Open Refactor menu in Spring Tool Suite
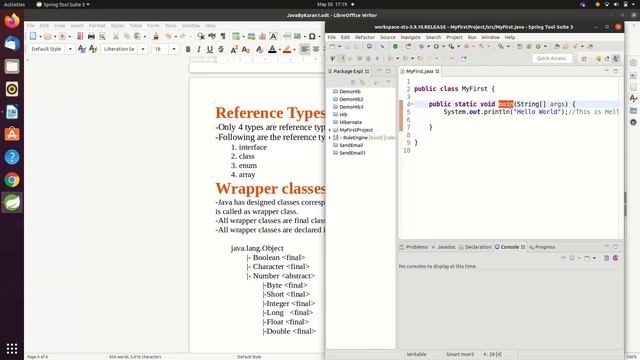Screen dimensions: 640x360 pos(364,37)
